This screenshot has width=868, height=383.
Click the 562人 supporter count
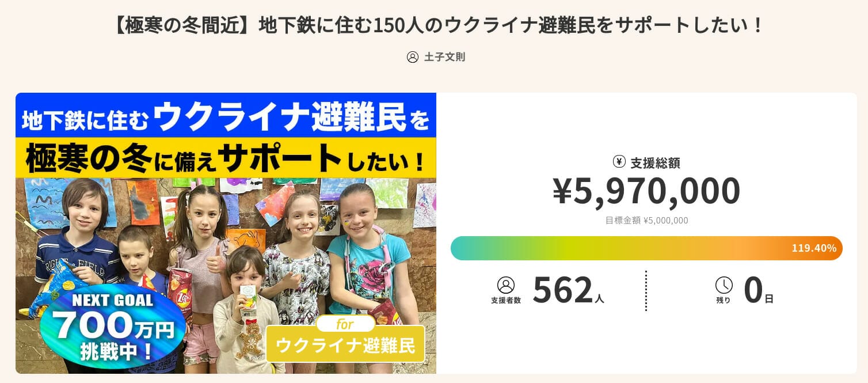568,290
